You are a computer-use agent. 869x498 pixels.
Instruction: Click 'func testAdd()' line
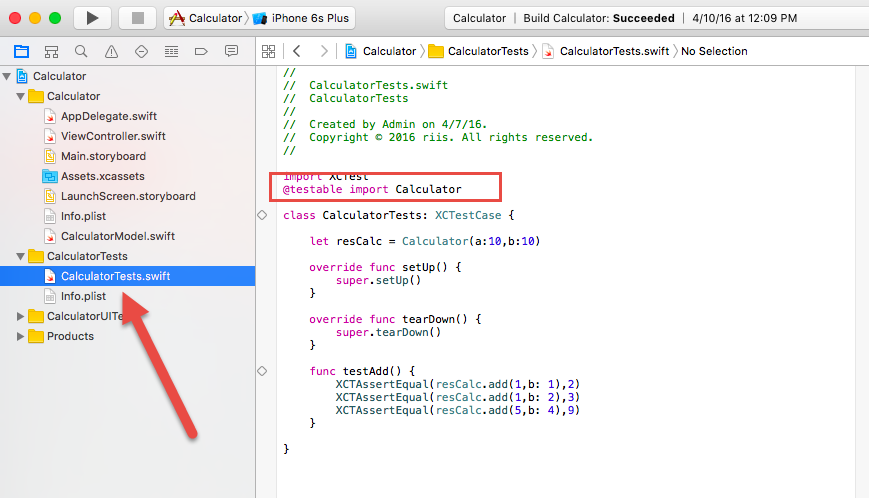[x=362, y=371]
